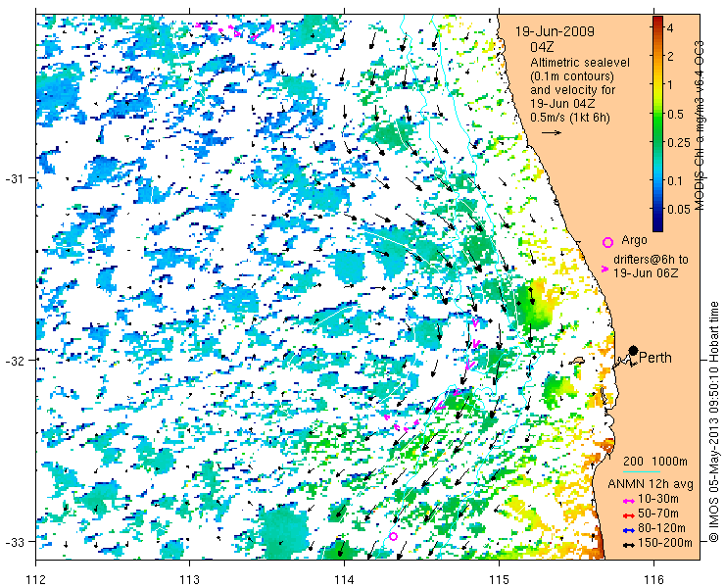Click the latitude axis label '-31'

click(14, 178)
